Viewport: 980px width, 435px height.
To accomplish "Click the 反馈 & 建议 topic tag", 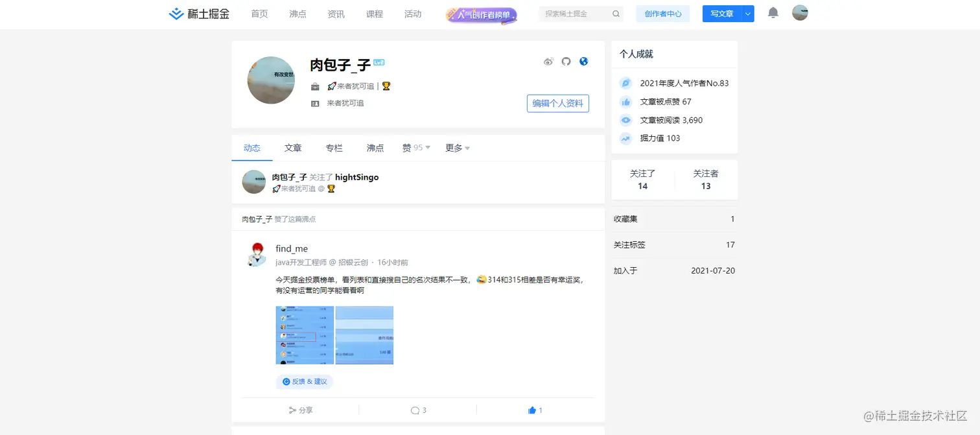I will click(x=305, y=382).
